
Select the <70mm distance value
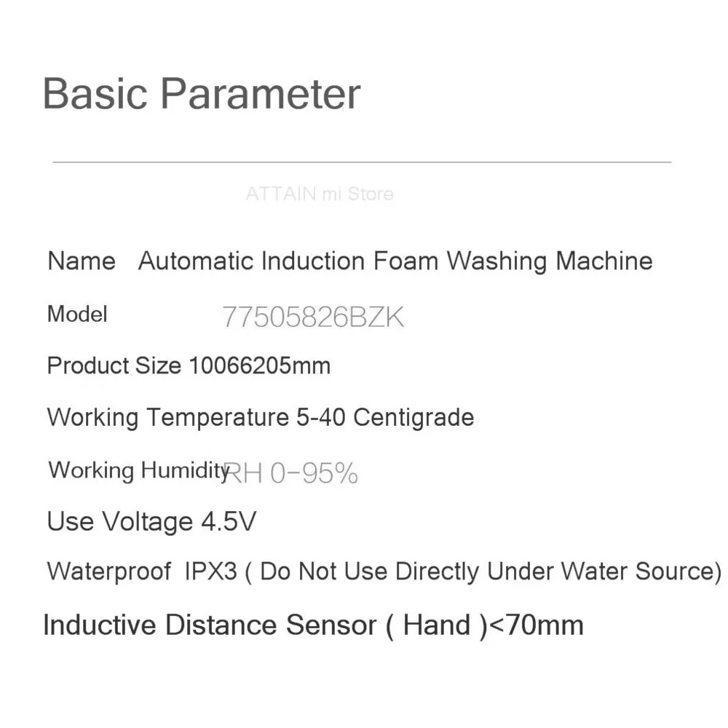[x=537, y=625]
